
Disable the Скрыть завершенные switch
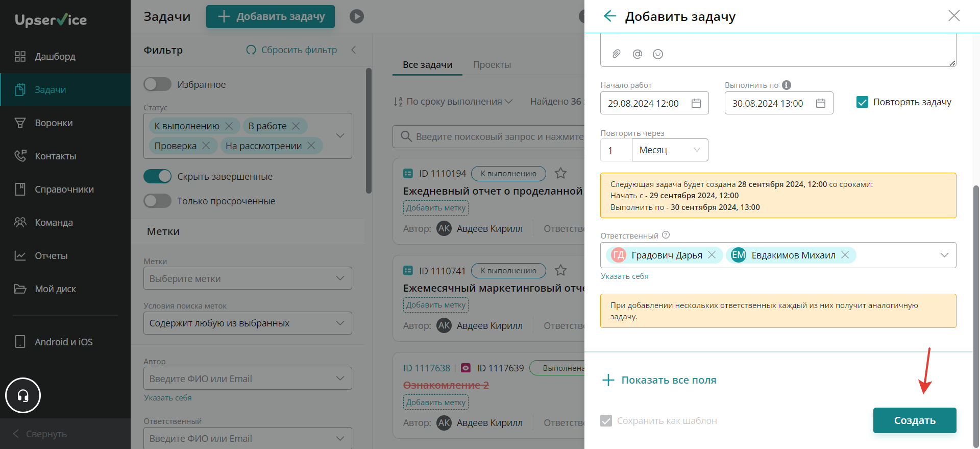(157, 176)
